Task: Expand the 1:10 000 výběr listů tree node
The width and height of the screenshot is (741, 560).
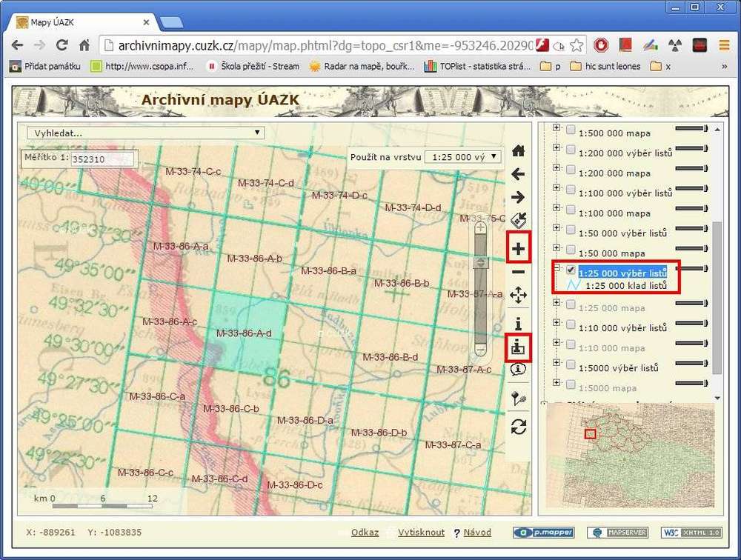Action: pos(556,327)
